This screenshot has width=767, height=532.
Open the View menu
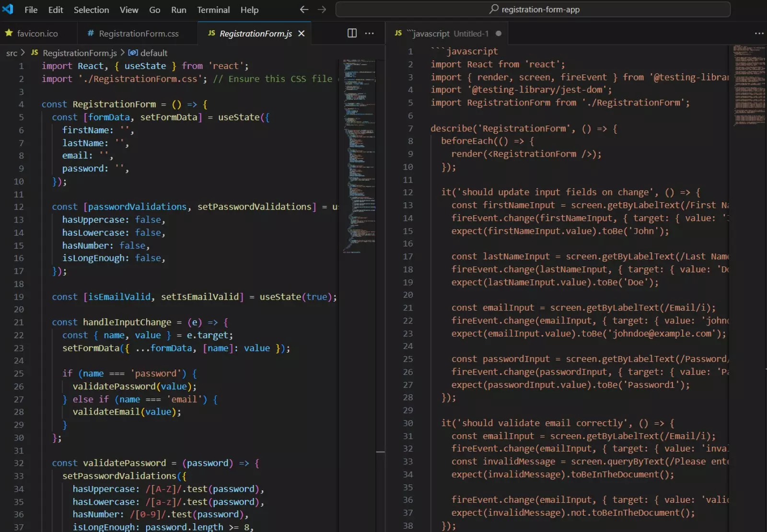point(129,10)
